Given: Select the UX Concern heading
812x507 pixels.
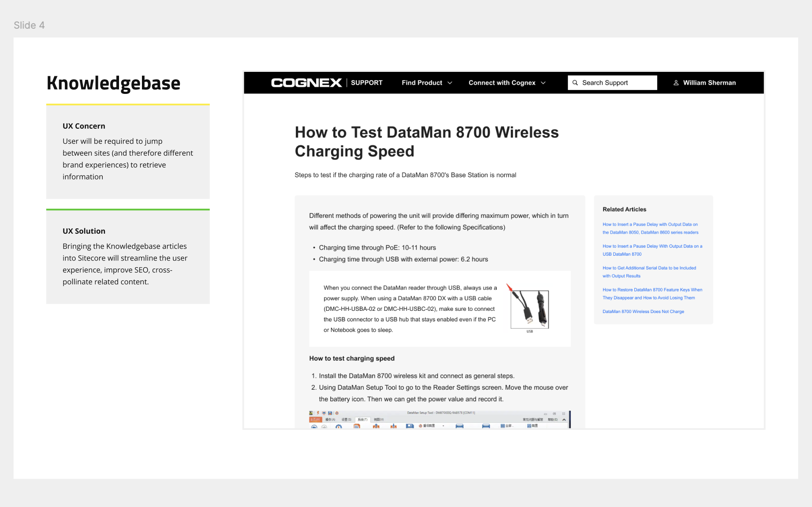Looking at the screenshot, I should (x=84, y=126).
